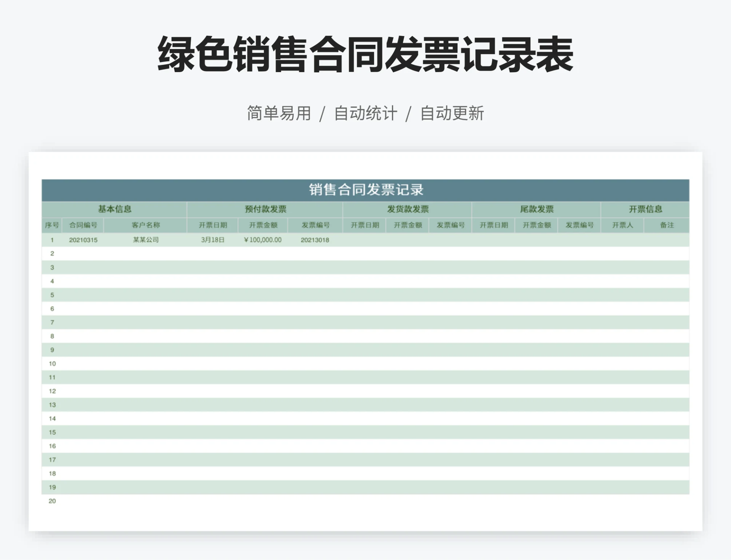The image size is (731, 560).
Task: Click row number 20 at the bottom
Action: (52, 501)
